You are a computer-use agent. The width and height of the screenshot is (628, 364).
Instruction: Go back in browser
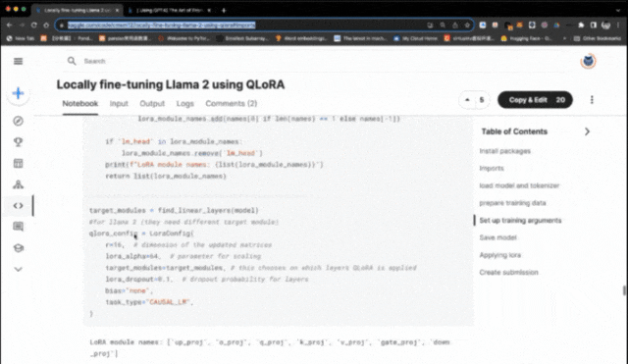(x=9, y=25)
